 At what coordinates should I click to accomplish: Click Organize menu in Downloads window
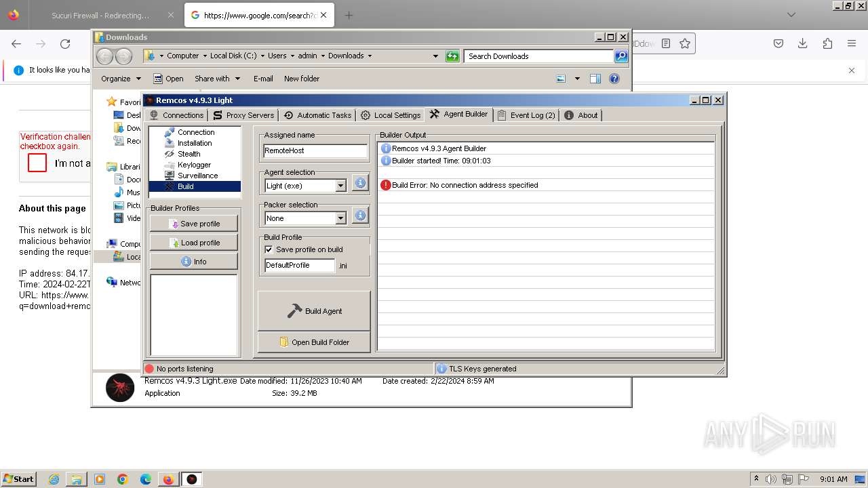[121, 79]
